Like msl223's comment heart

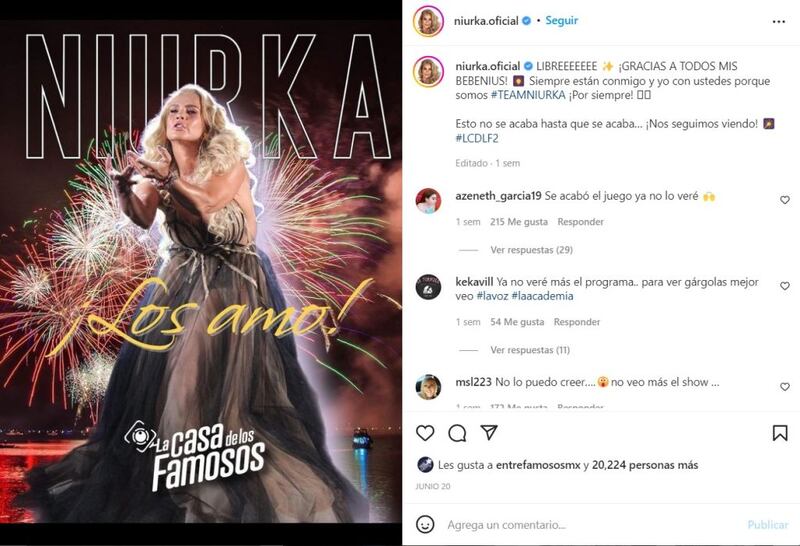785,387
